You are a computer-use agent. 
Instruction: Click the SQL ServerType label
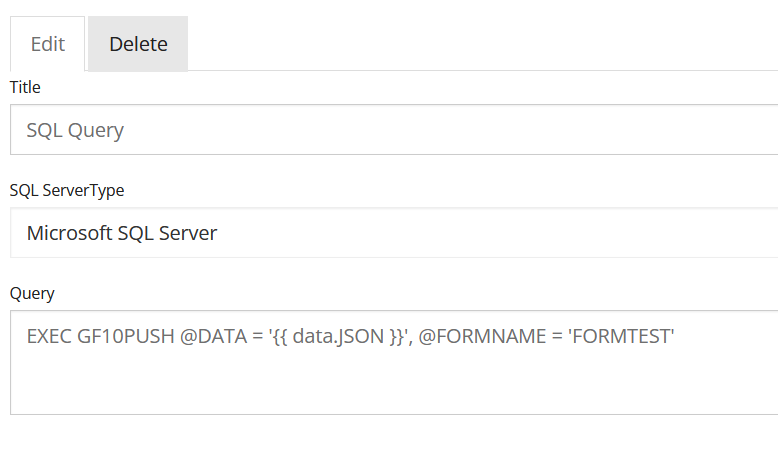point(67,190)
